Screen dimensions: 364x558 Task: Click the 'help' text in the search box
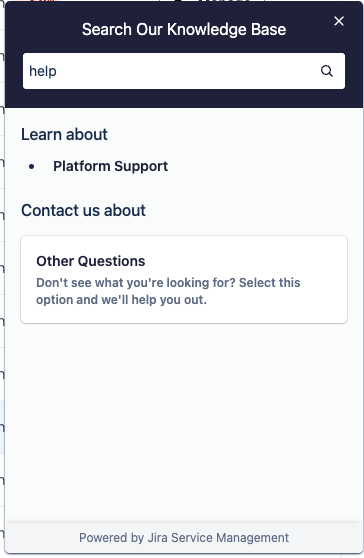coord(43,71)
